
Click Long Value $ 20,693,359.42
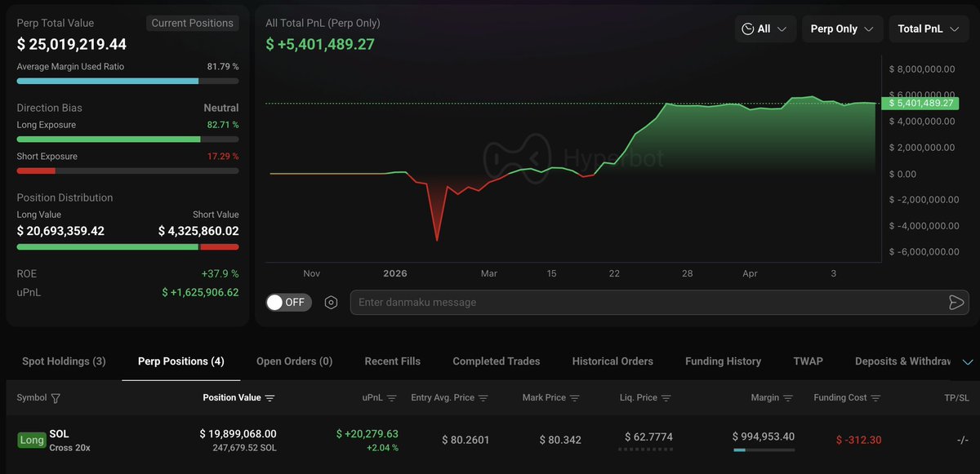pos(60,231)
